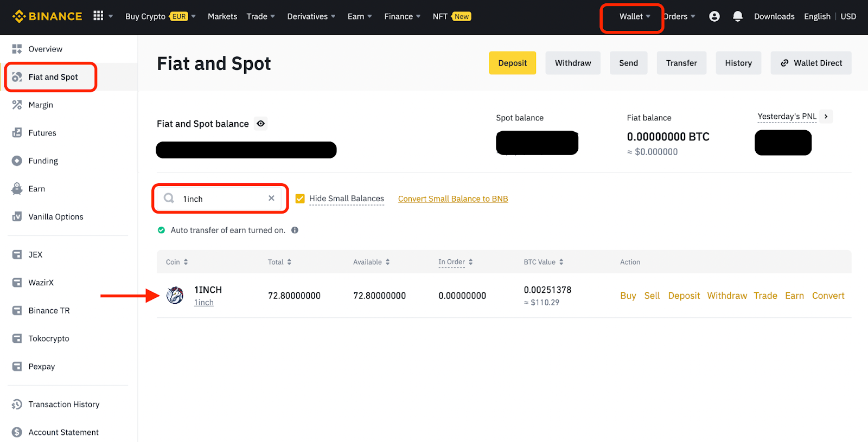Click the Withdraw button at top

pyautogui.click(x=573, y=63)
